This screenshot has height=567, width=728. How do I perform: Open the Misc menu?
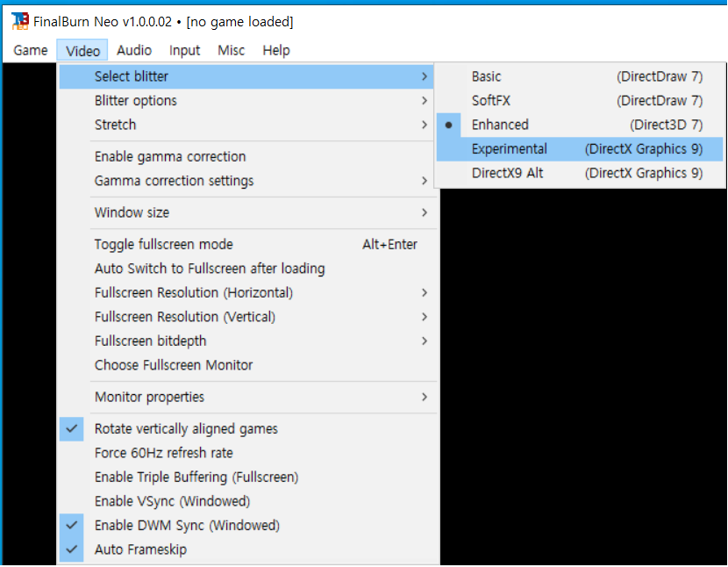[x=232, y=50]
